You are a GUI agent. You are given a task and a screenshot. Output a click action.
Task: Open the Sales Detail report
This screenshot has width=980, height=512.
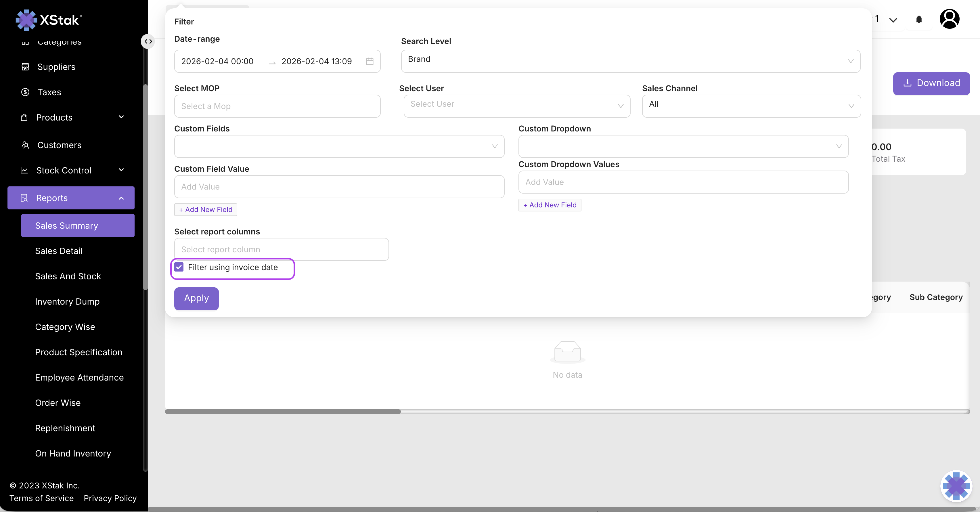click(x=59, y=251)
